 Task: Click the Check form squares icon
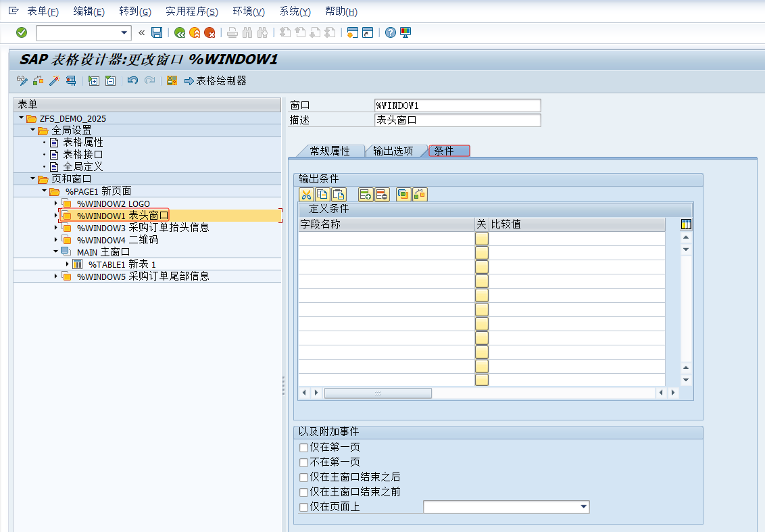click(x=38, y=80)
